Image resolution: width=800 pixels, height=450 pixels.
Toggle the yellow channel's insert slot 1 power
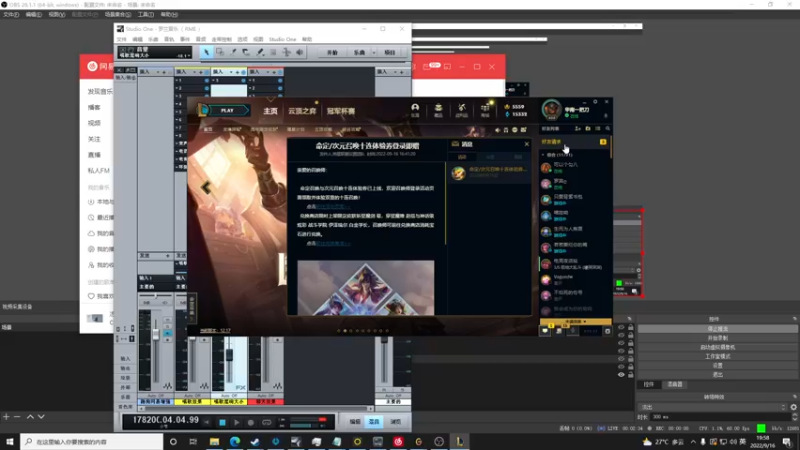207,81
